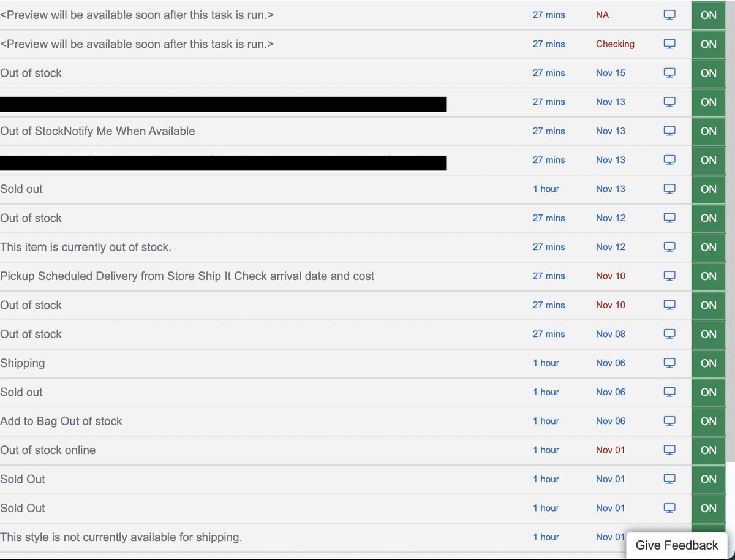Toggle the ON switch in the Checking row

coord(709,44)
